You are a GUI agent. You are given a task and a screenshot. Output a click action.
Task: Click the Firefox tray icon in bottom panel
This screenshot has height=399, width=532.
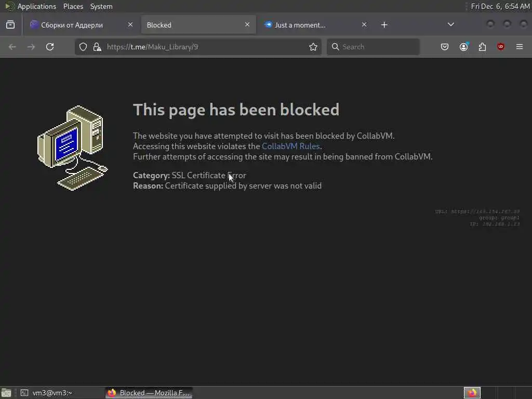coord(472,393)
